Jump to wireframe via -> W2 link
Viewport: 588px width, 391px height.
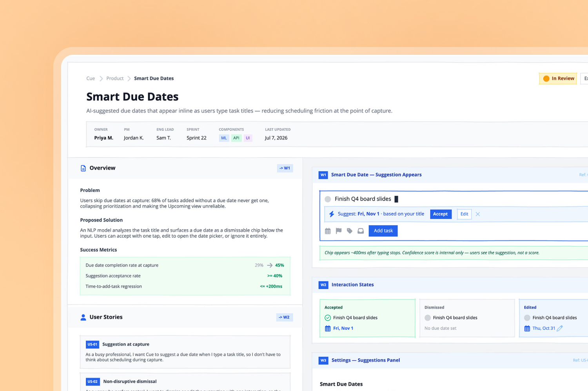pos(284,317)
